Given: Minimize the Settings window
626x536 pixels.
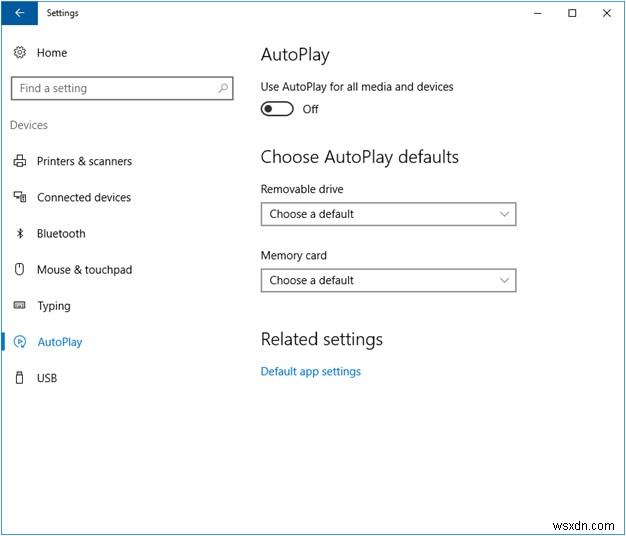Looking at the screenshot, I should [x=538, y=13].
